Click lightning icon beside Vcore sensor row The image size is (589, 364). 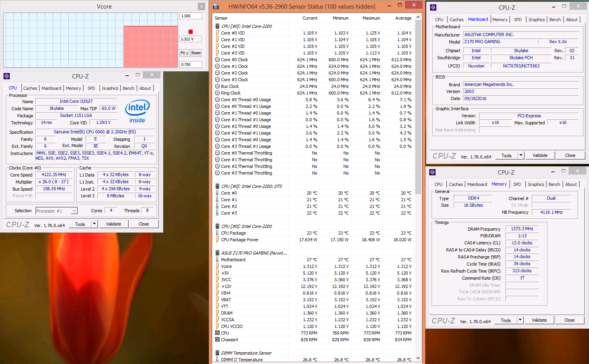coord(217,266)
